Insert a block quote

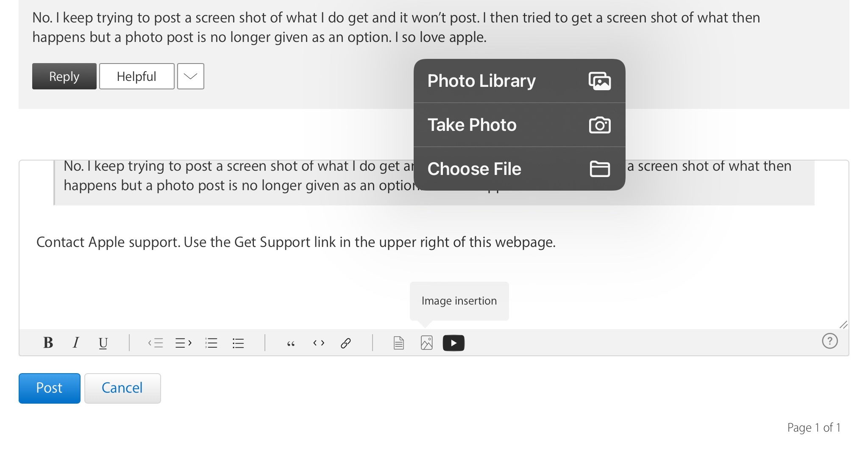(291, 343)
